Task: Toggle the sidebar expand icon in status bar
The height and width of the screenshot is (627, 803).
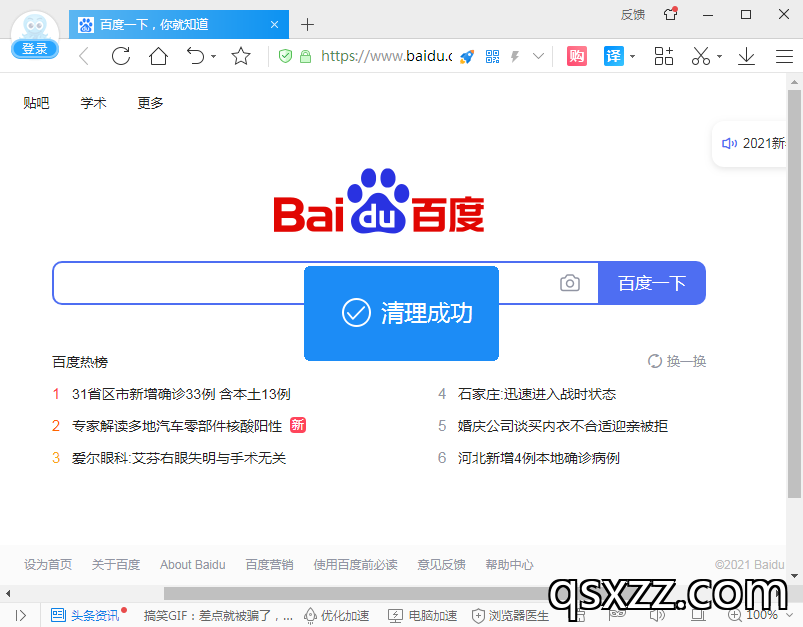Action: tap(21, 615)
